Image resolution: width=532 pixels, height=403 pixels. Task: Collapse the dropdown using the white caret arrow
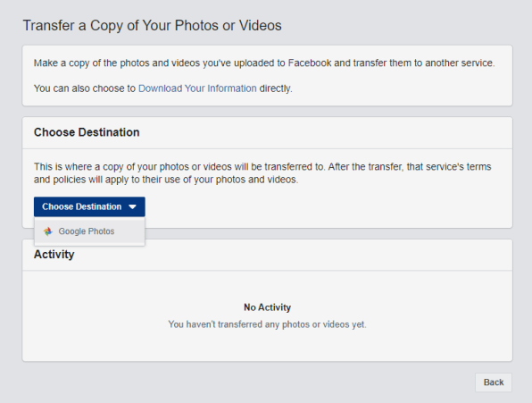(132, 206)
